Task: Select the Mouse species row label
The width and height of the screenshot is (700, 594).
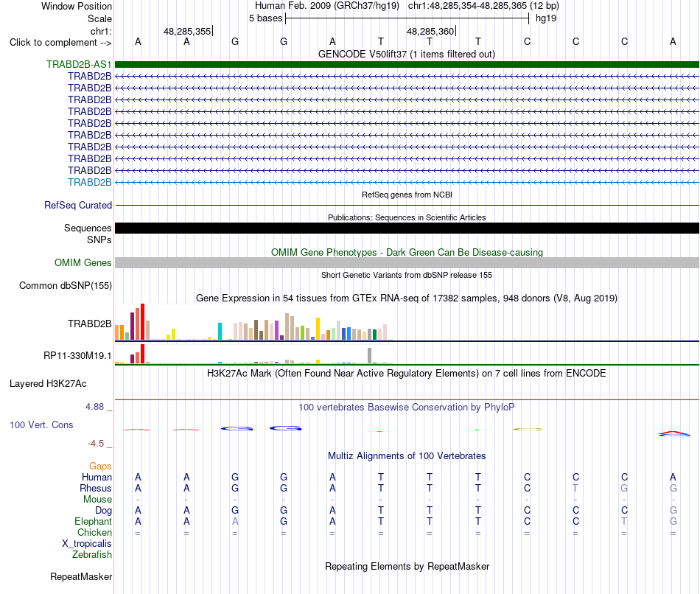Action: [x=97, y=500]
